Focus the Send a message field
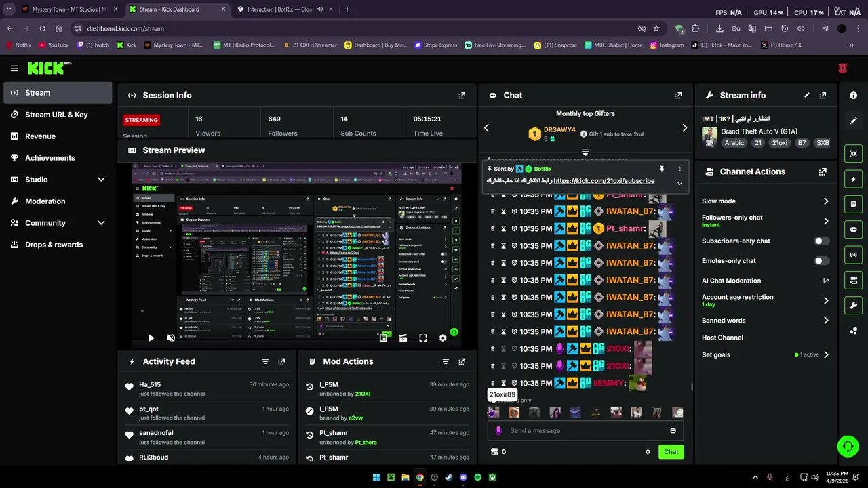 pos(585,430)
